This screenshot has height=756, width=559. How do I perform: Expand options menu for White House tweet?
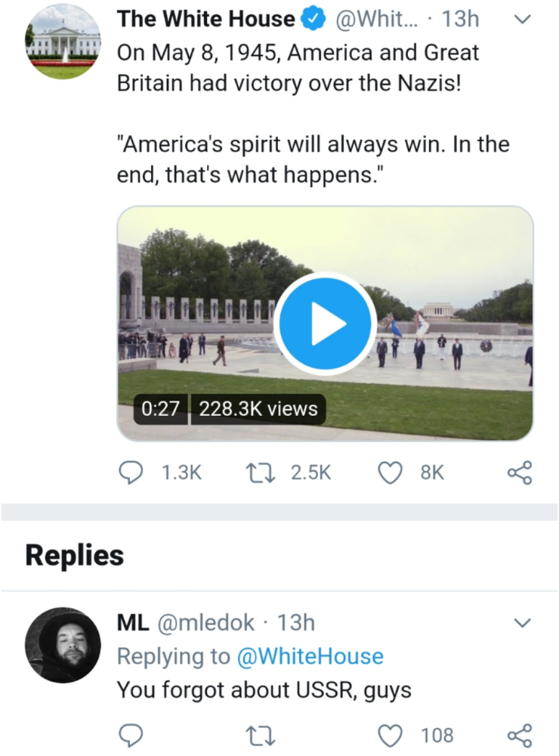pos(521,20)
